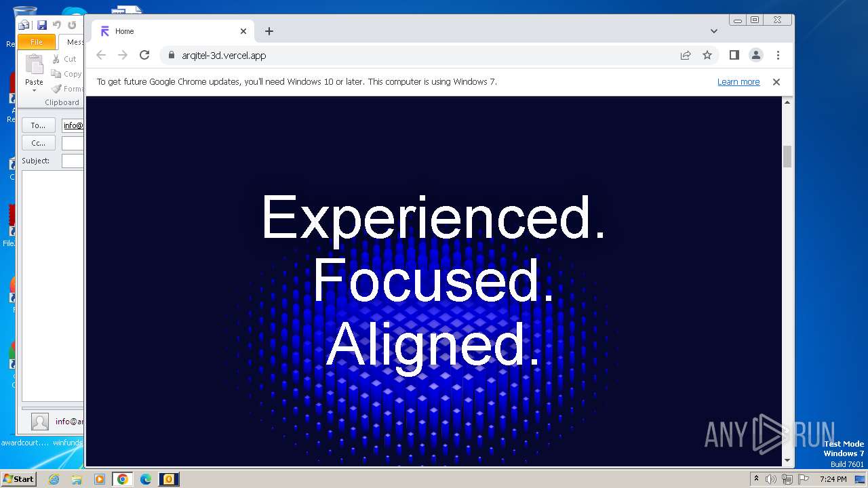Dismiss the Chrome update infobar
The image size is (868, 488).
point(776,82)
